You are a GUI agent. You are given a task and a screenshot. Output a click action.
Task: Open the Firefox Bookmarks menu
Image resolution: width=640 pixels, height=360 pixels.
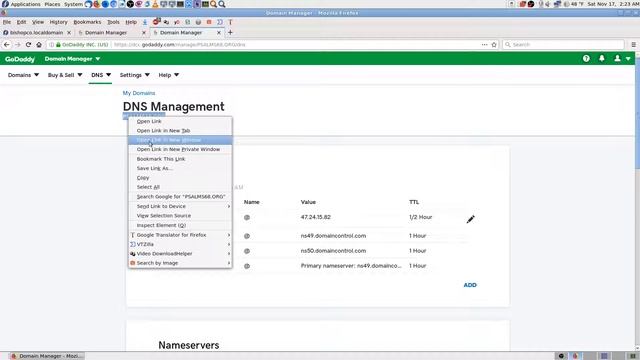(87, 22)
